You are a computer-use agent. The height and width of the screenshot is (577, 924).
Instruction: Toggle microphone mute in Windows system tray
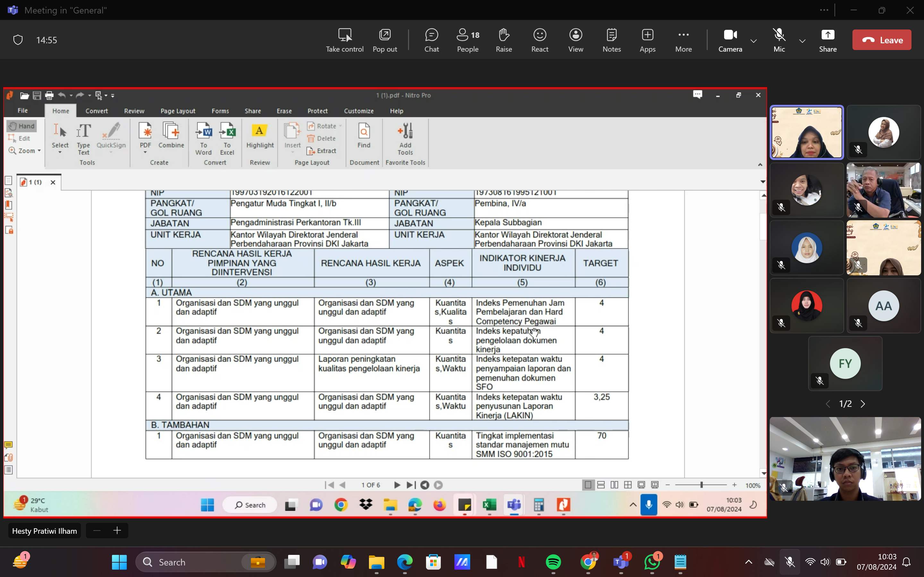tap(790, 562)
